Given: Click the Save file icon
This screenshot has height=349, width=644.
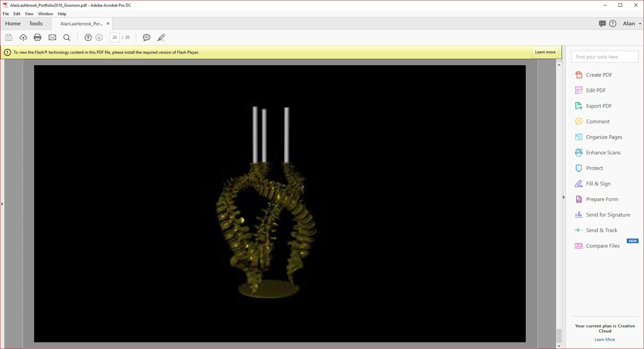Looking at the screenshot, I should pyautogui.click(x=9, y=38).
